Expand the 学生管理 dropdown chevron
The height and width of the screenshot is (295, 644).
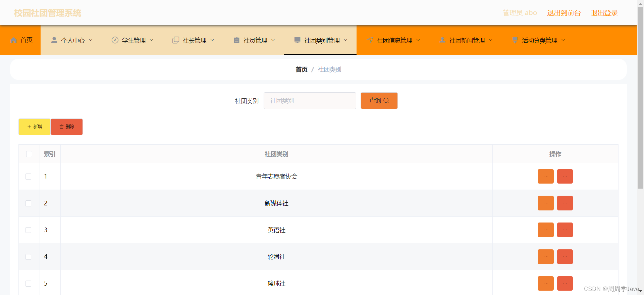[x=151, y=40]
